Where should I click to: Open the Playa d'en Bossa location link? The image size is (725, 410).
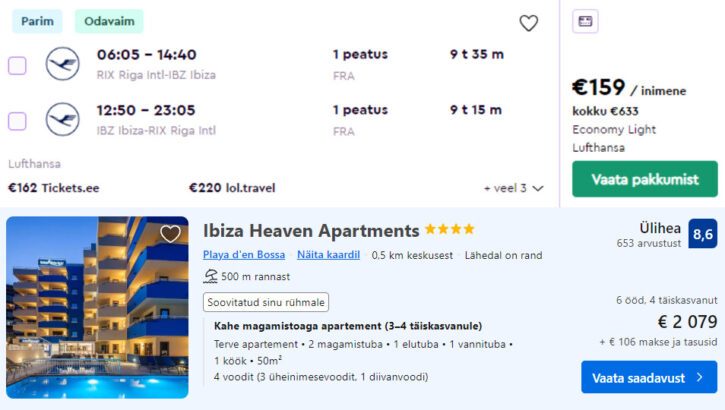pos(243,255)
